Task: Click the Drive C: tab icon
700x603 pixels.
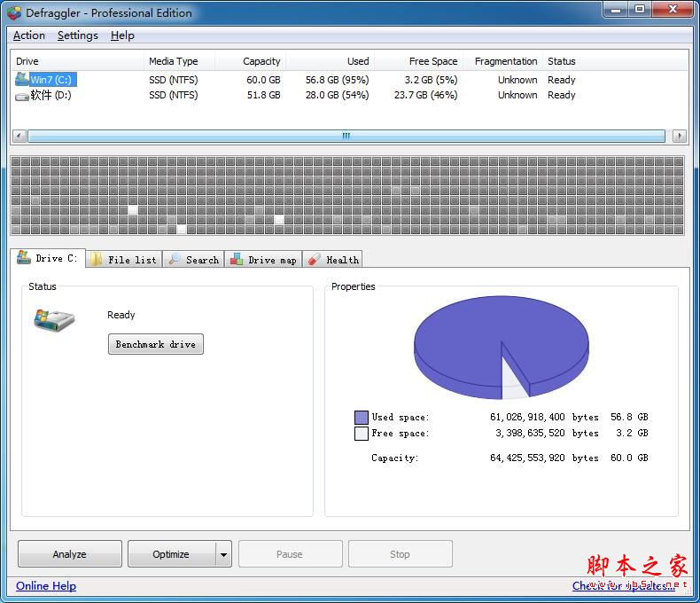Action: [x=24, y=257]
